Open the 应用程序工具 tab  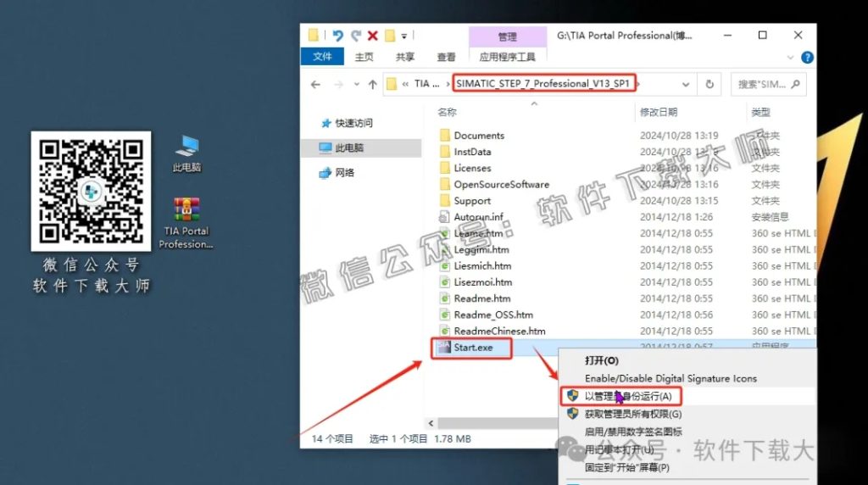pyautogui.click(x=507, y=57)
